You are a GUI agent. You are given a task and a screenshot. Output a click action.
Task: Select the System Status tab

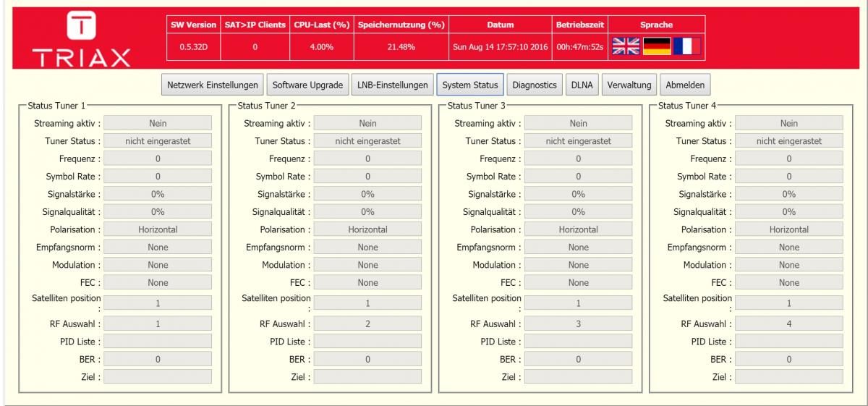[x=469, y=85]
